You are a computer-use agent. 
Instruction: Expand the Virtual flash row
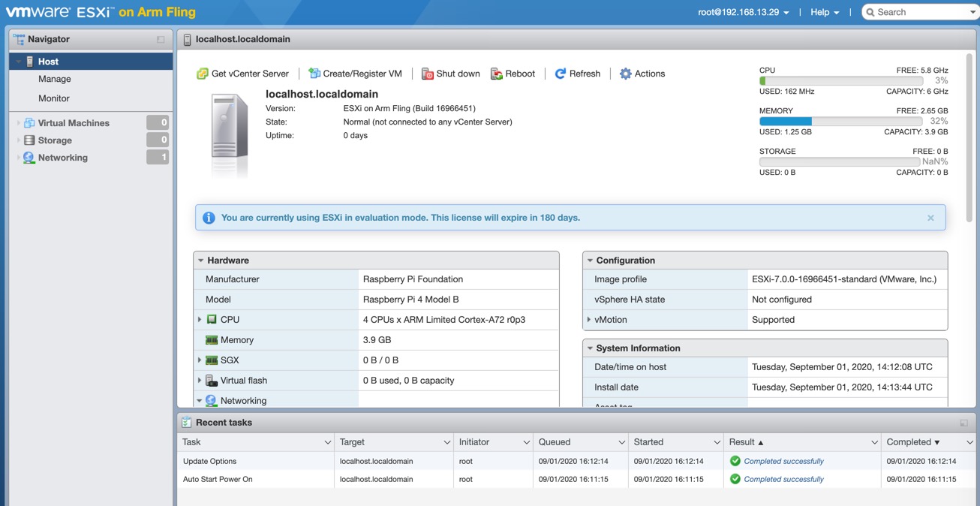tap(200, 381)
